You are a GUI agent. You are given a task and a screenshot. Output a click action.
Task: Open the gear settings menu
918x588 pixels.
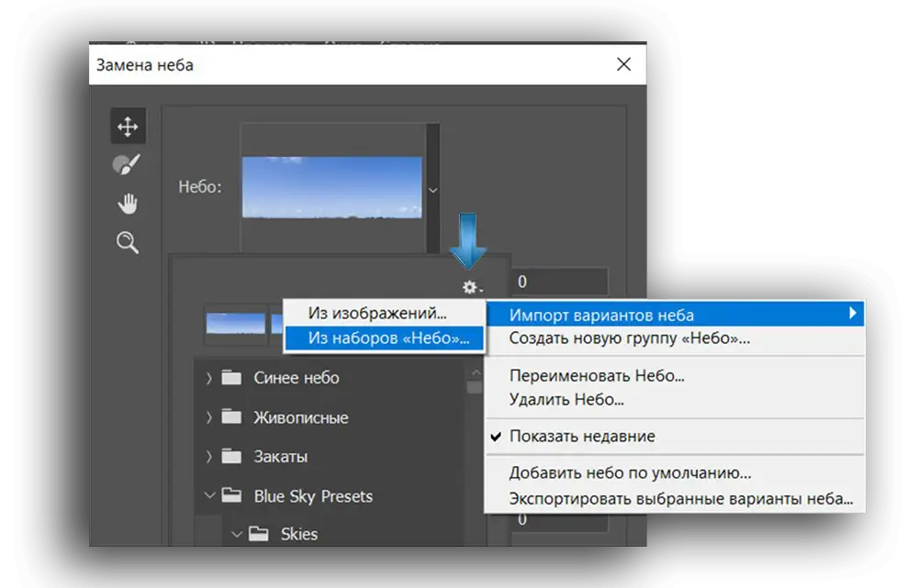click(472, 287)
